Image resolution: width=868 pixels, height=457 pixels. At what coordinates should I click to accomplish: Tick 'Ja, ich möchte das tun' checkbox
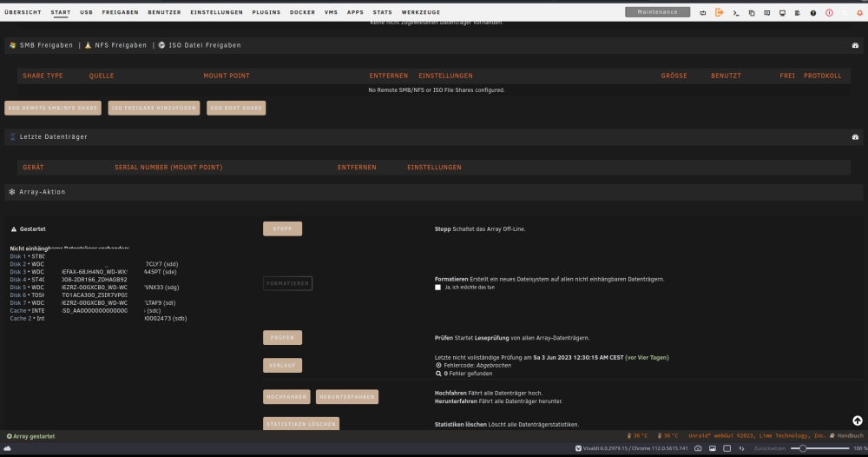pyautogui.click(x=437, y=288)
